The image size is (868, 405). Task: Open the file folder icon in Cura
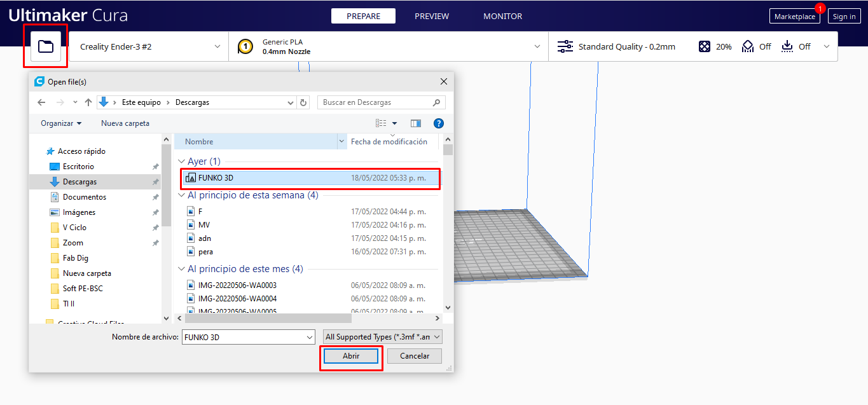coord(46,46)
